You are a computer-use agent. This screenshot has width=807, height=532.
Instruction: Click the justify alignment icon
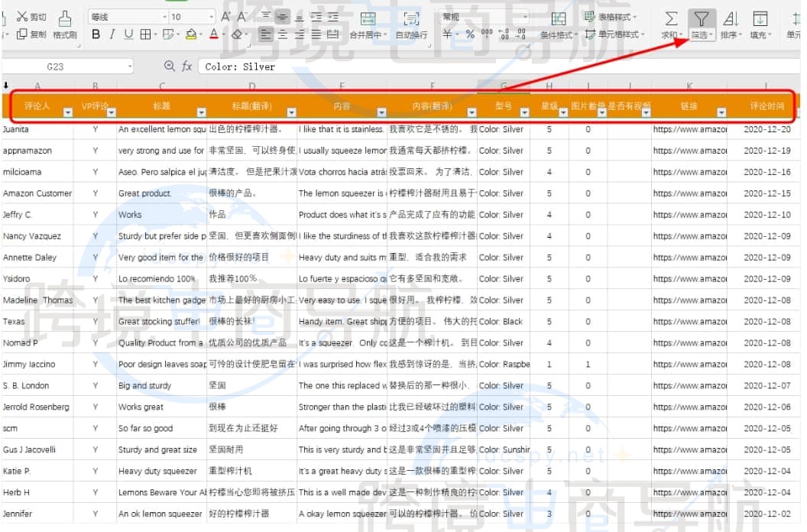(316, 34)
